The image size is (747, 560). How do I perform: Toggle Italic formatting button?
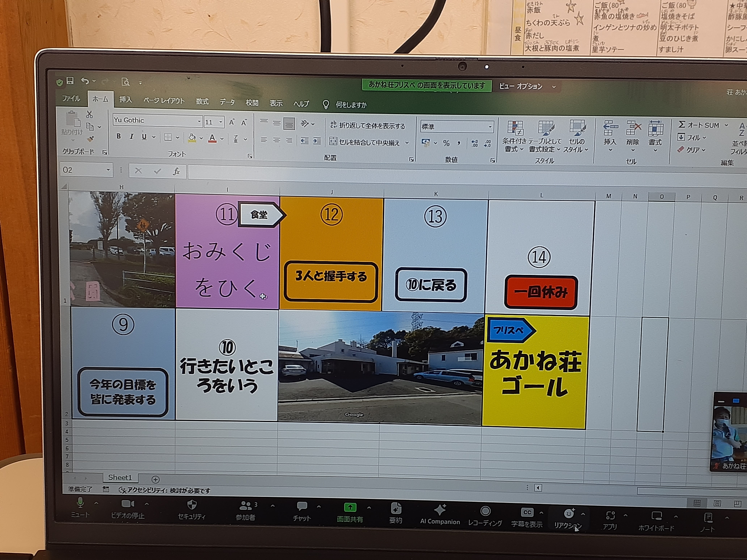click(131, 136)
